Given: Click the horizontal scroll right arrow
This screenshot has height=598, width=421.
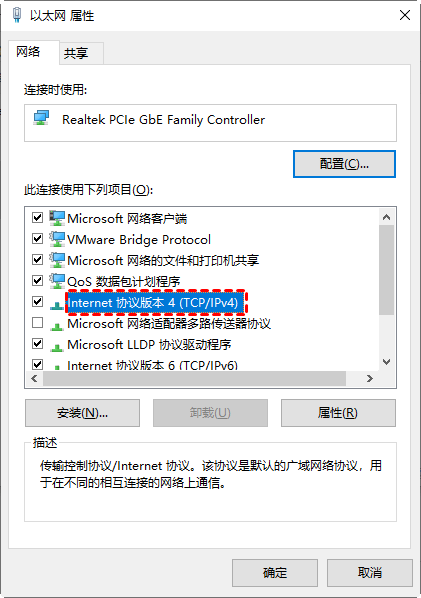Looking at the screenshot, I should pos(369,378).
